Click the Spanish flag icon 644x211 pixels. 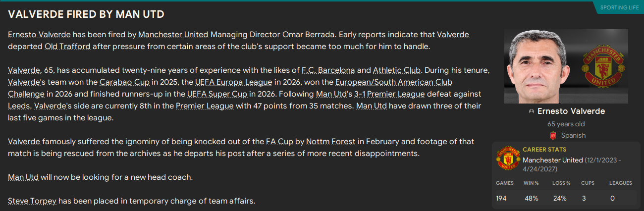(x=553, y=135)
